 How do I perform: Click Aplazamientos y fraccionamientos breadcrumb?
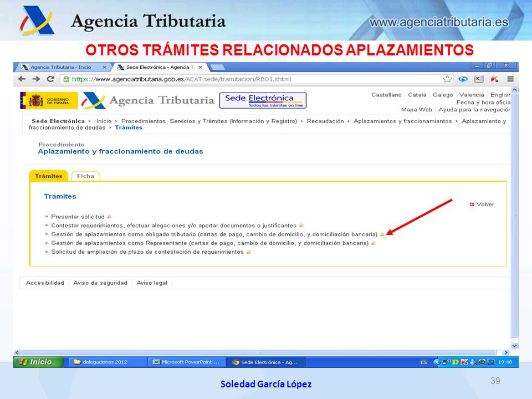(x=403, y=121)
